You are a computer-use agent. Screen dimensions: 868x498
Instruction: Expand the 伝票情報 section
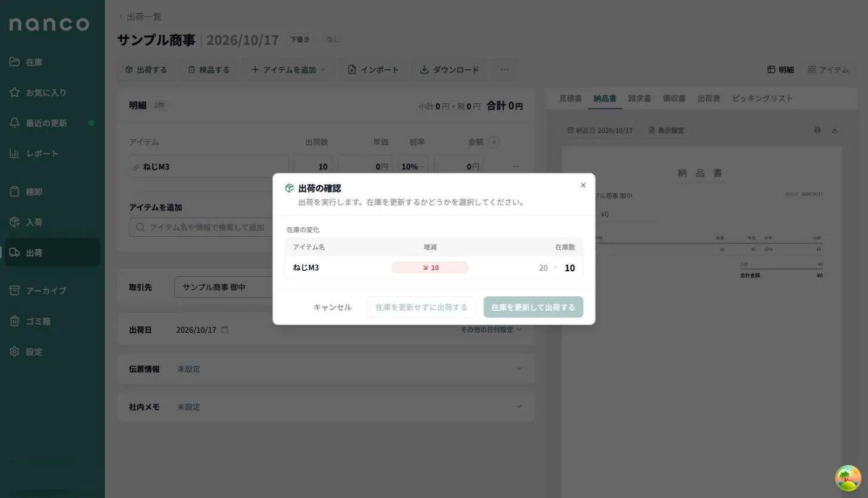pos(325,369)
